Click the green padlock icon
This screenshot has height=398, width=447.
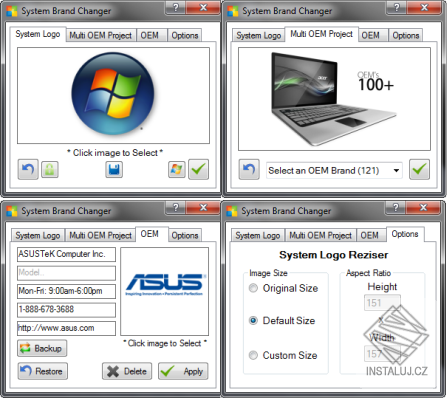50,170
